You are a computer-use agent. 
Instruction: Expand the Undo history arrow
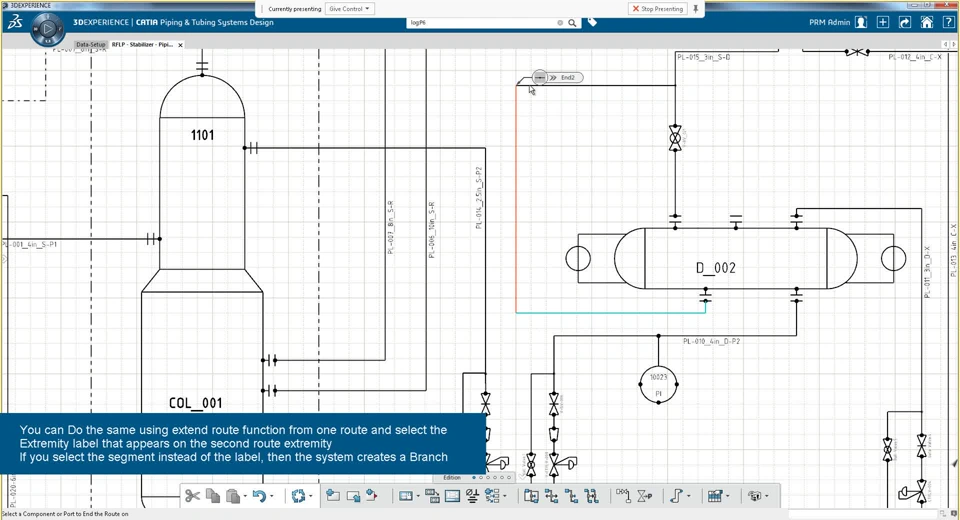(272, 496)
